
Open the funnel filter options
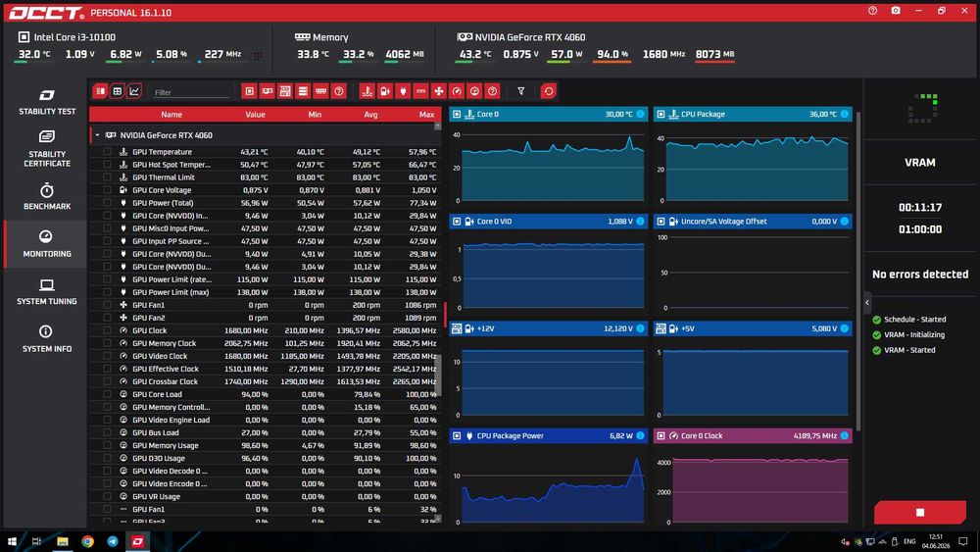[520, 91]
